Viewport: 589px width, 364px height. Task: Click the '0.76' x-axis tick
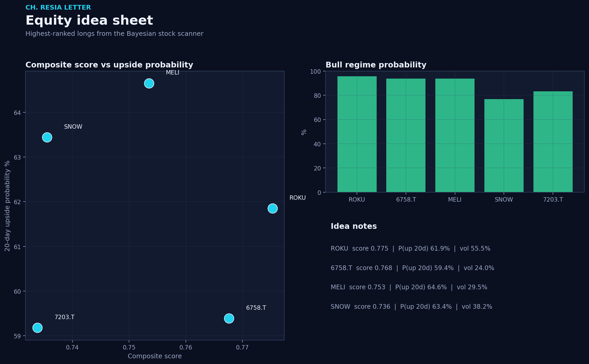[x=186, y=347]
